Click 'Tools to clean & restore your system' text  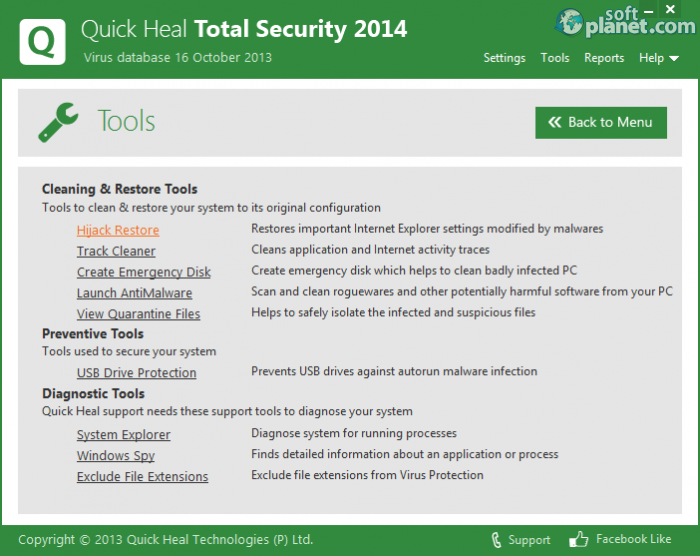coord(212,208)
